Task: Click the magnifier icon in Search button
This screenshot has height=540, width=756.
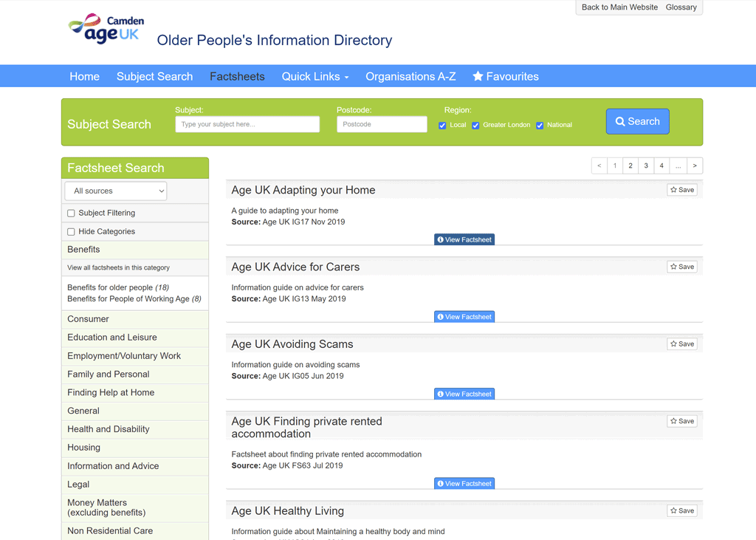Action: tap(620, 122)
